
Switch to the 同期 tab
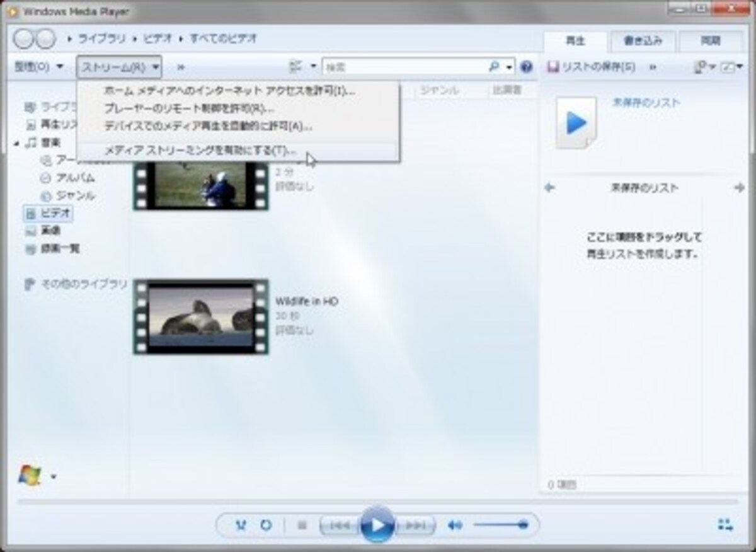click(711, 41)
